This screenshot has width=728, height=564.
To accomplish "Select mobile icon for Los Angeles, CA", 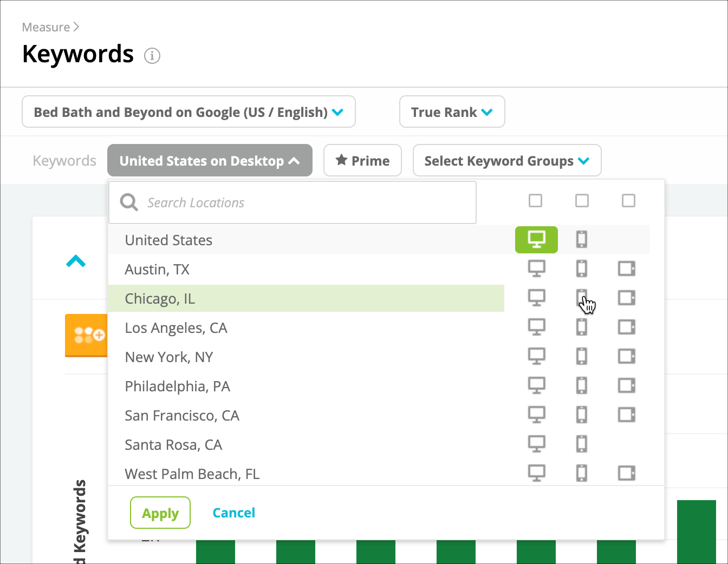I will pyautogui.click(x=582, y=327).
